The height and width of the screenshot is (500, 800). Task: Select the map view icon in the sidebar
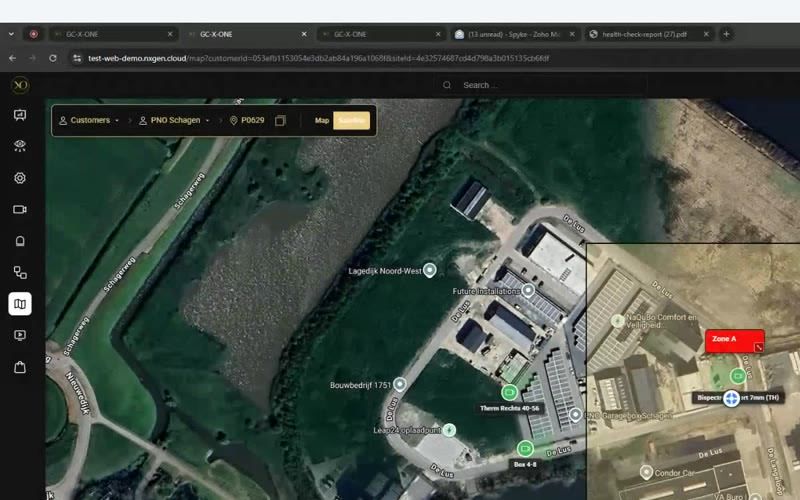tap(20, 304)
